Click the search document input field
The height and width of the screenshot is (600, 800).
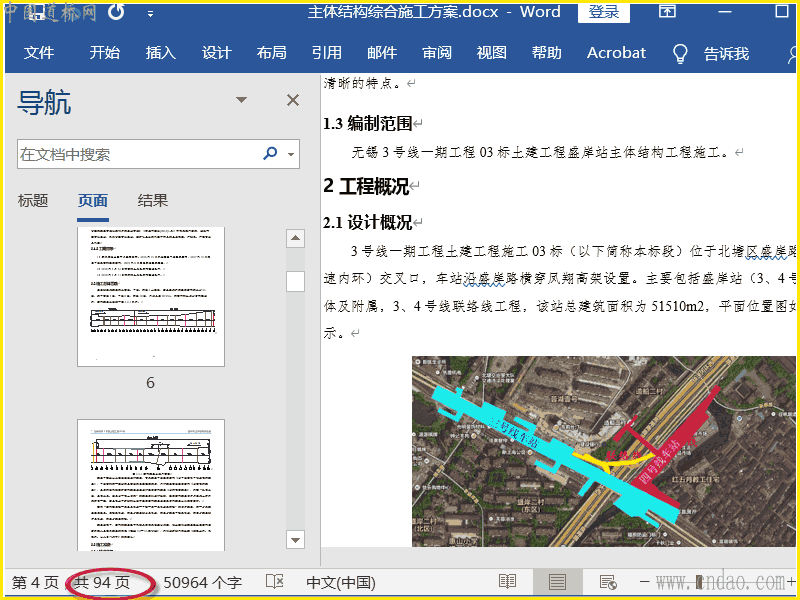138,154
